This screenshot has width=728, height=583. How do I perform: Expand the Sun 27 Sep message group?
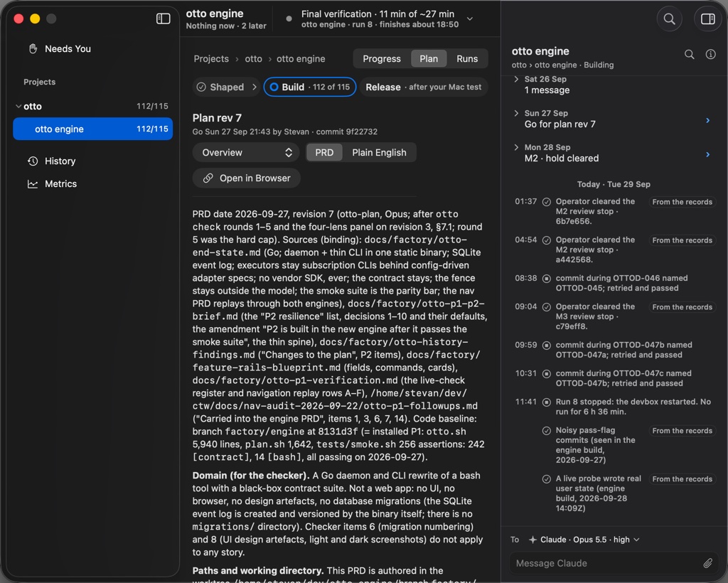click(516, 113)
